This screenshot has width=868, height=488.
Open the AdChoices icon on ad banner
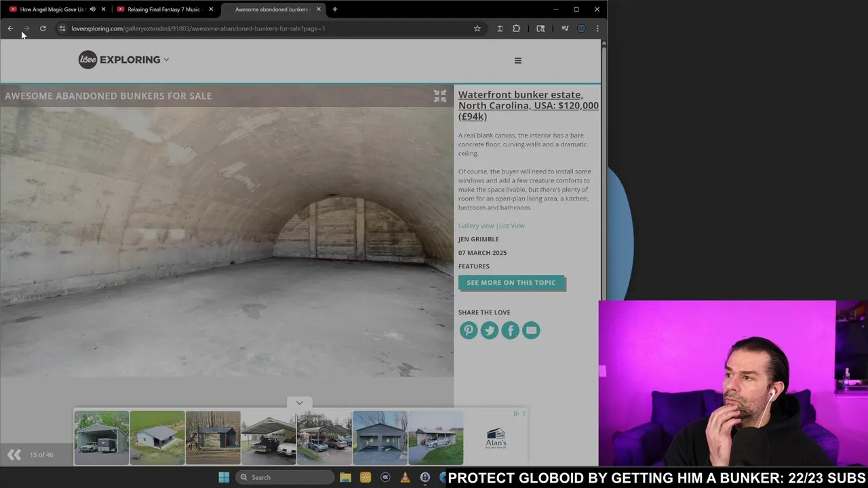click(516, 414)
